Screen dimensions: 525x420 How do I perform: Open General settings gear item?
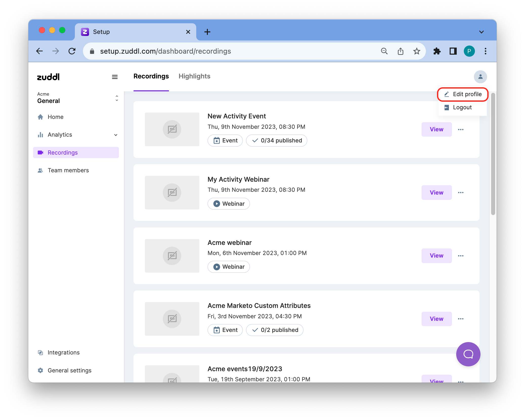[x=69, y=370]
